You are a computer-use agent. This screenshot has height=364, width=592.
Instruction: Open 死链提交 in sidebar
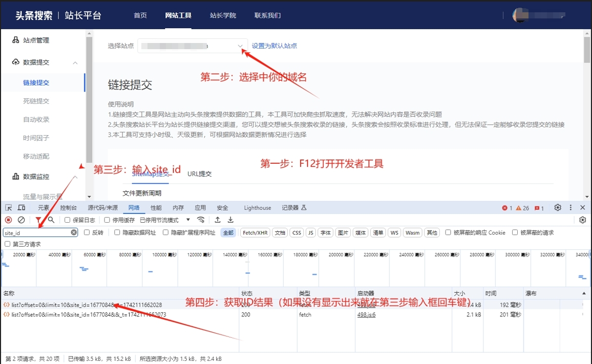[36, 101]
